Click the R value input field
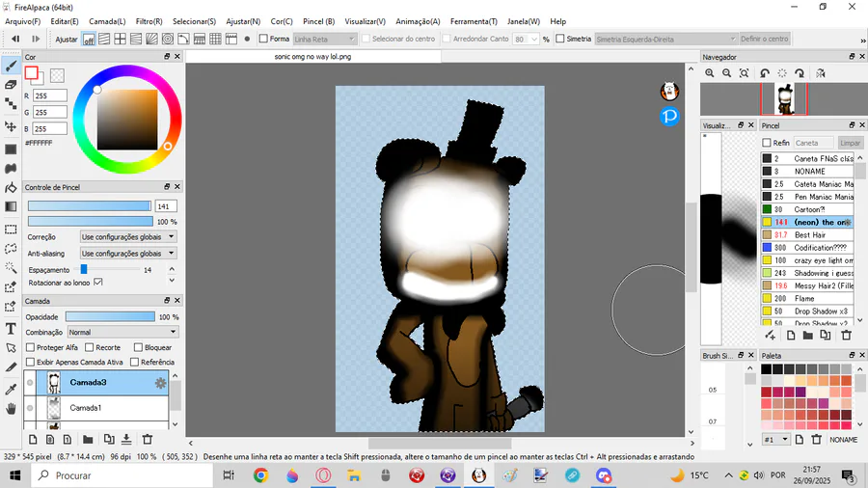Screen dimensions: 868x488 point(50,95)
